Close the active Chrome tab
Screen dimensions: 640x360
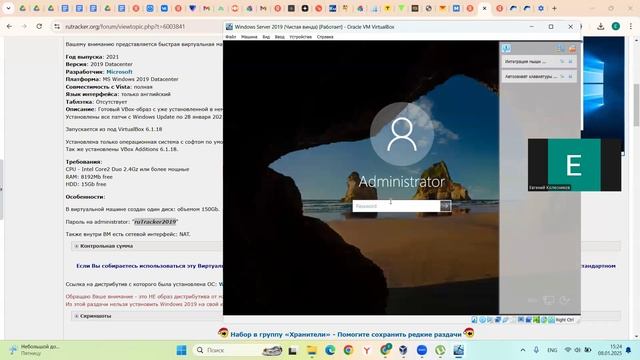click(484, 8)
